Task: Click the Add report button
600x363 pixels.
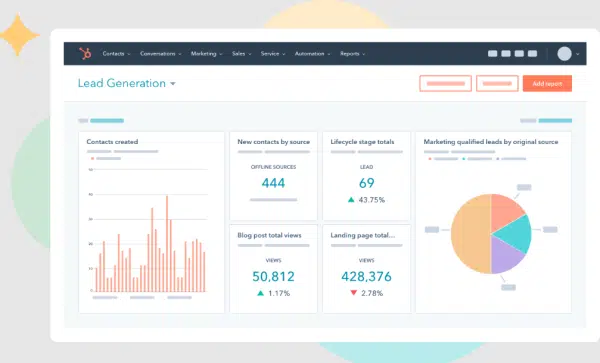Action: pos(547,83)
